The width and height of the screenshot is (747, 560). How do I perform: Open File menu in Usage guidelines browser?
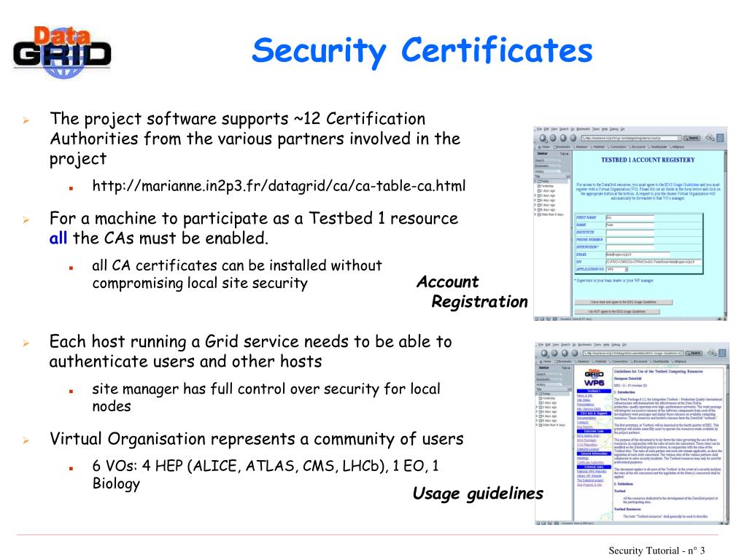pyautogui.click(x=541, y=345)
